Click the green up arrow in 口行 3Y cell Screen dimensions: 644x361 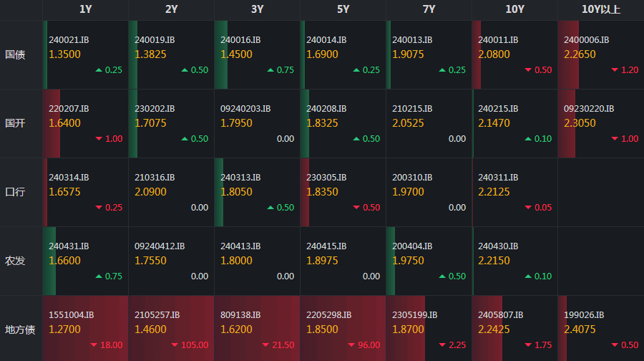click(270, 208)
